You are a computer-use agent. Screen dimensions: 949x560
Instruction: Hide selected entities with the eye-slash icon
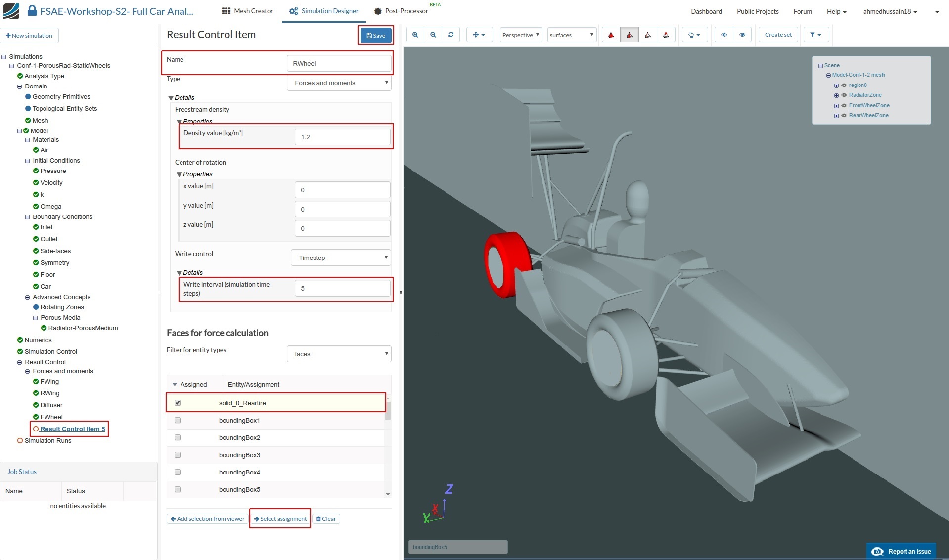[723, 35]
